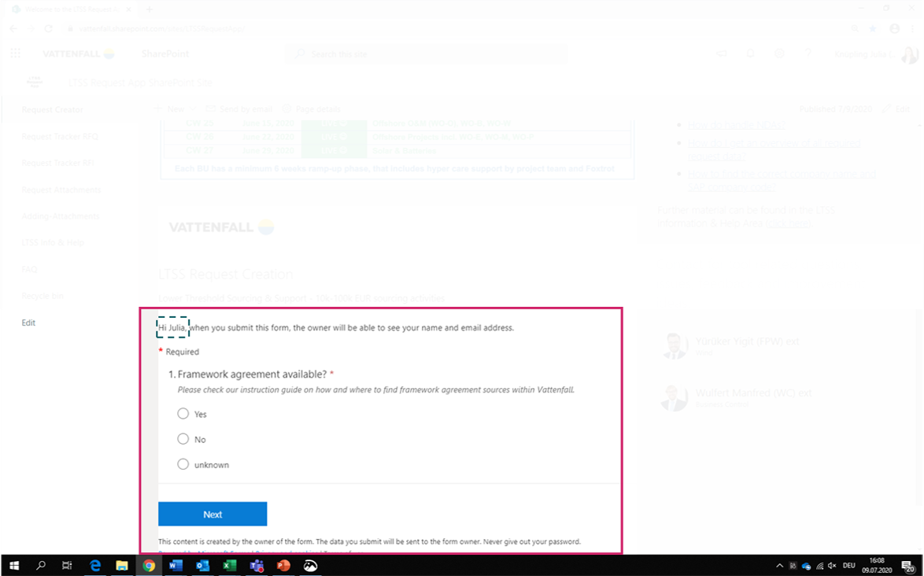Open Microsoft Word from the taskbar
This screenshot has width=924, height=576.
[176, 566]
